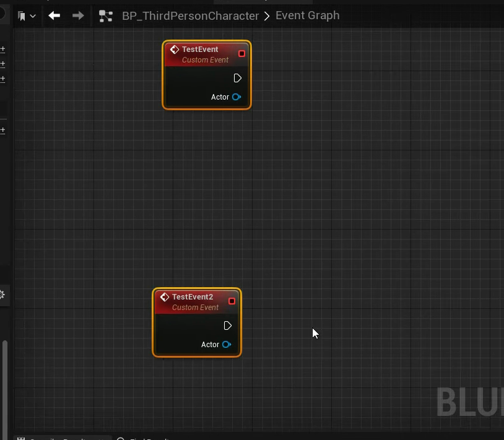Image resolution: width=504 pixels, height=440 pixels.
Task: Select the Event Graph breadcrumb
Action: [x=307, y=15]
